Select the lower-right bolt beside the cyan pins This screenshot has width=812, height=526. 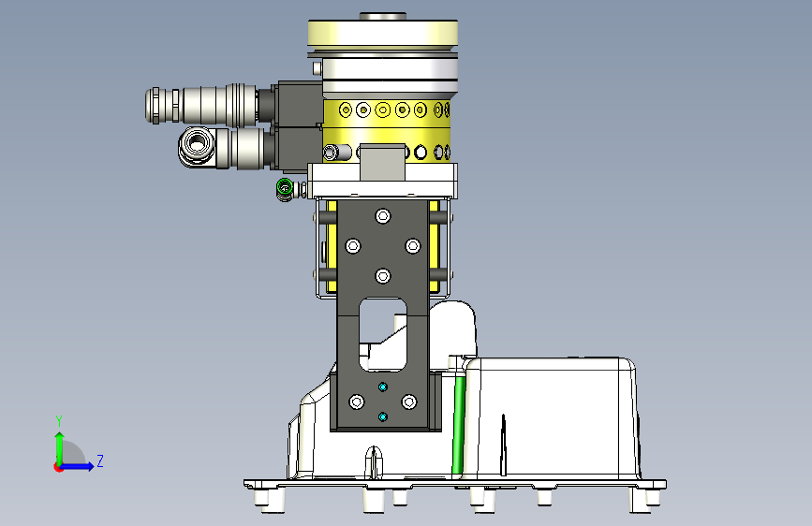[x=409, y=402]
